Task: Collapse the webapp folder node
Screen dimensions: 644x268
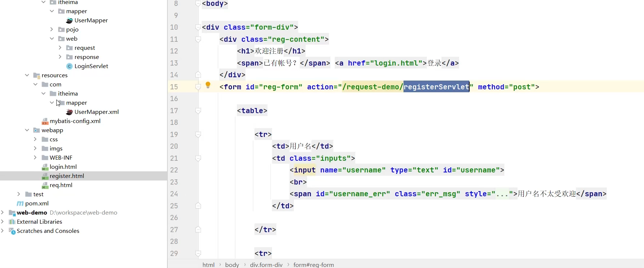Action: [x=27, y=130]
